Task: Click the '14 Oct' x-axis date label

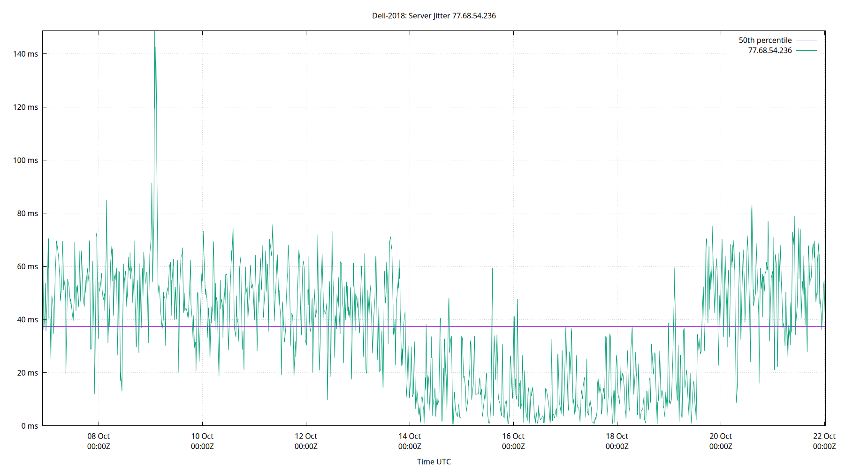Action: (410, 436)
